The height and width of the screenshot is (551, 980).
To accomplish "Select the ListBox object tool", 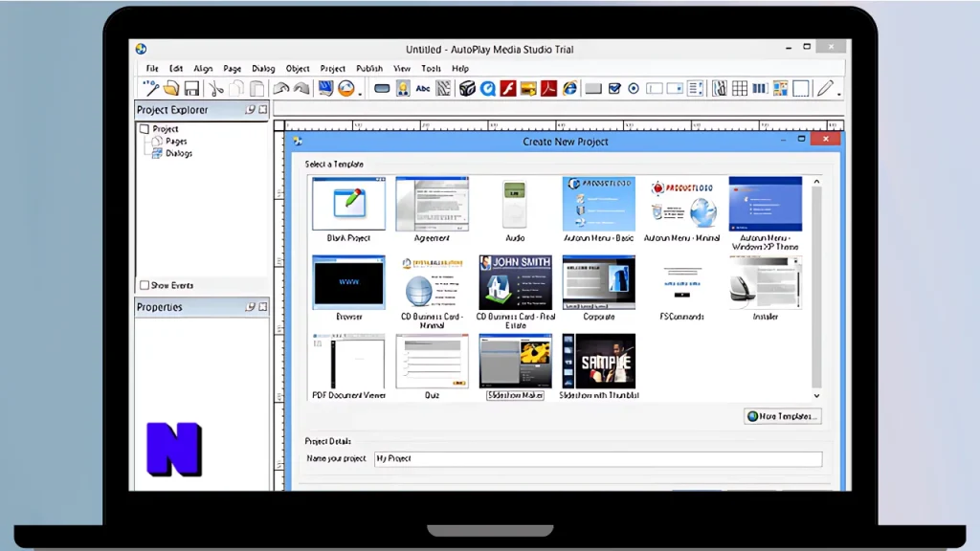I will coord(695,88).
